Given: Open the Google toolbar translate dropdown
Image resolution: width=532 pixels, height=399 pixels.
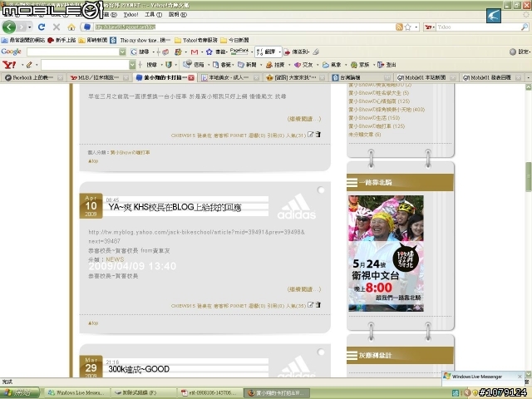Looking at the screenshot, I should 279,52.
